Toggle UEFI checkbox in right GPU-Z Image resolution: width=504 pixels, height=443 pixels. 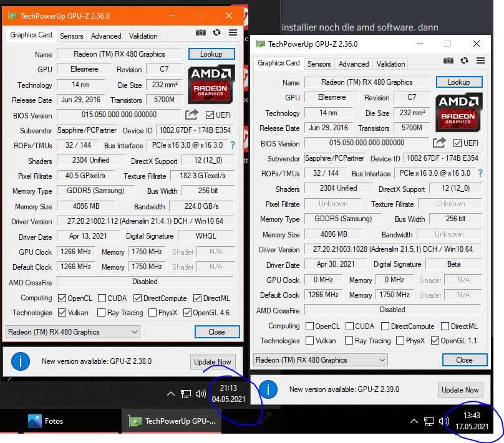(457, 143)
